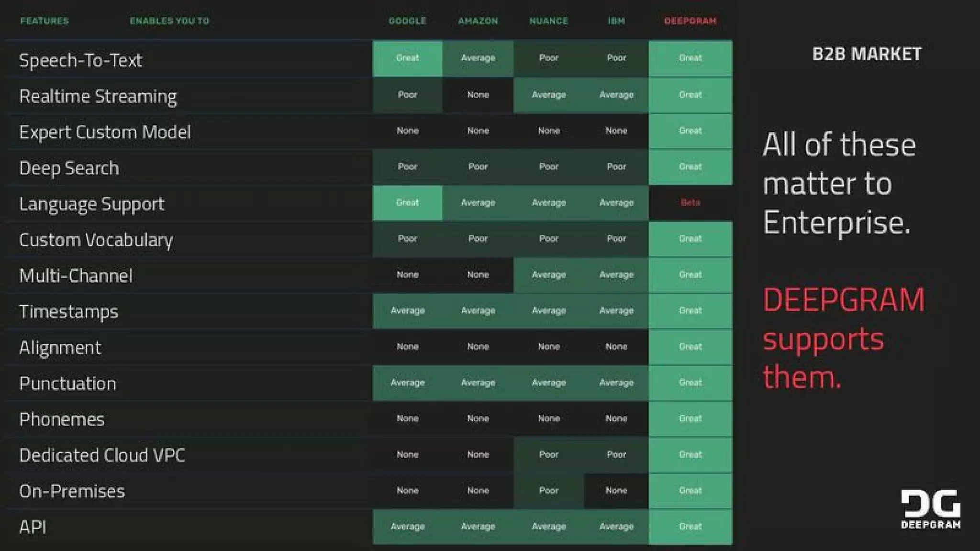Select the GOOGLE column header

[x=407, y=21]
